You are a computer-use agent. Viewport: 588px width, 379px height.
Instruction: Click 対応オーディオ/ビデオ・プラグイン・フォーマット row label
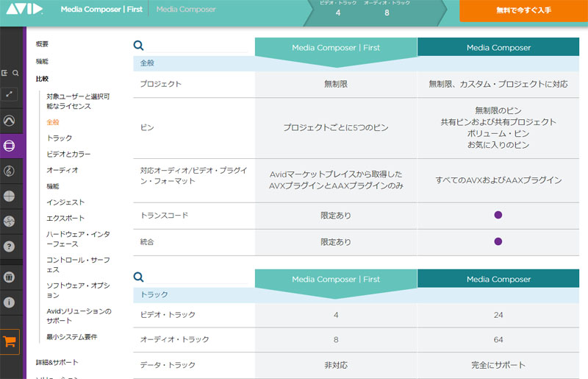[x=193, y=176]
